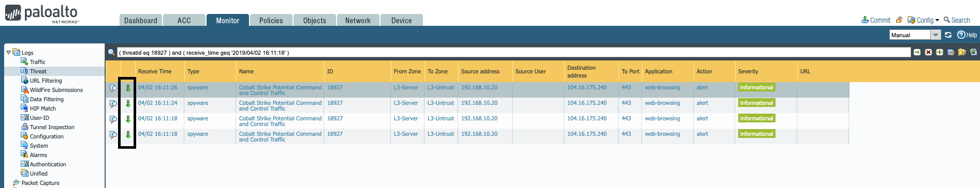Open log details for 16:11:24 entry
Image resolution: width=980 pixels, height=188 pixels.
pyautogui.click(x=113, y=104)
